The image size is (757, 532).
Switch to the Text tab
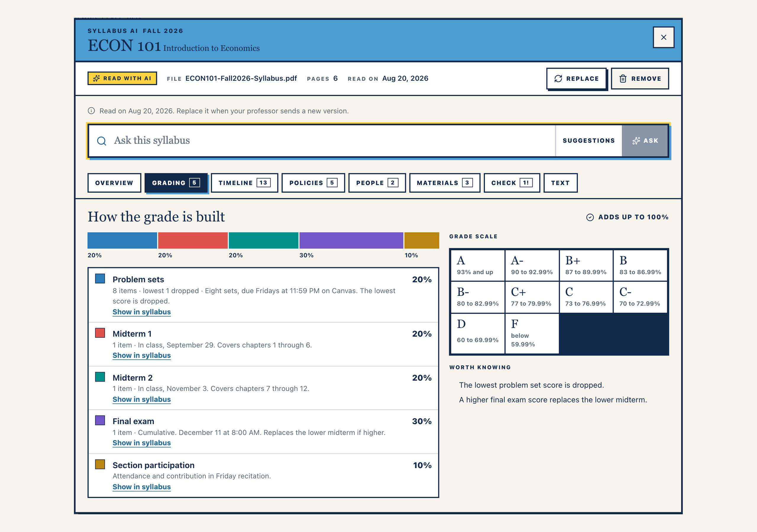click(560, 183)
